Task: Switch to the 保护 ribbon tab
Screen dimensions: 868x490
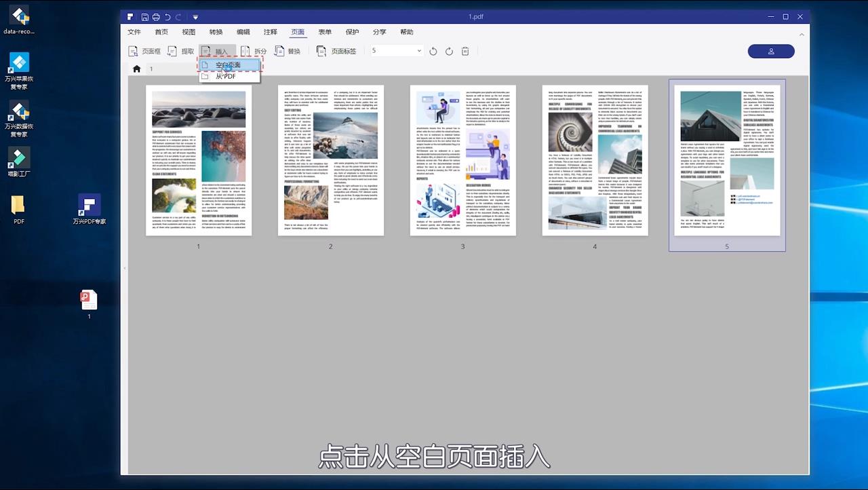Action: (352, 31)
